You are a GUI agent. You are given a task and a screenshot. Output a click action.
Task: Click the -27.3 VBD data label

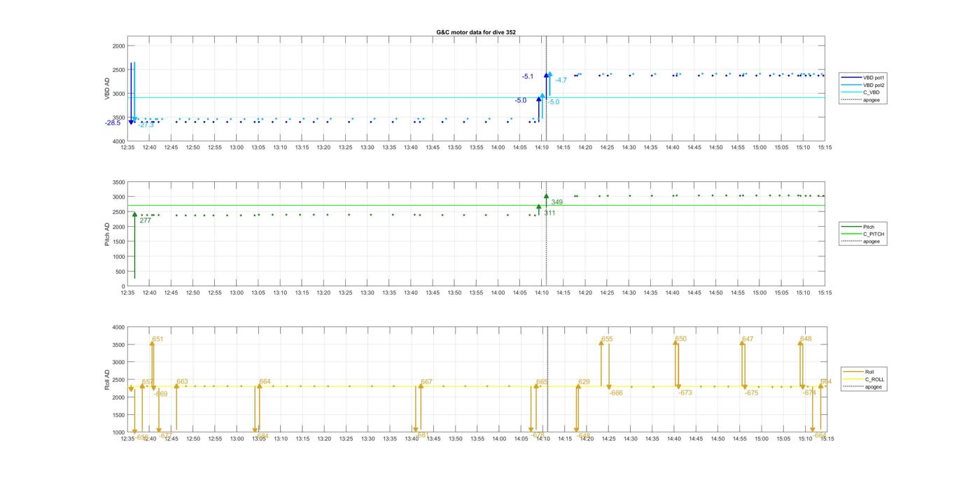[x=146, y=125]
